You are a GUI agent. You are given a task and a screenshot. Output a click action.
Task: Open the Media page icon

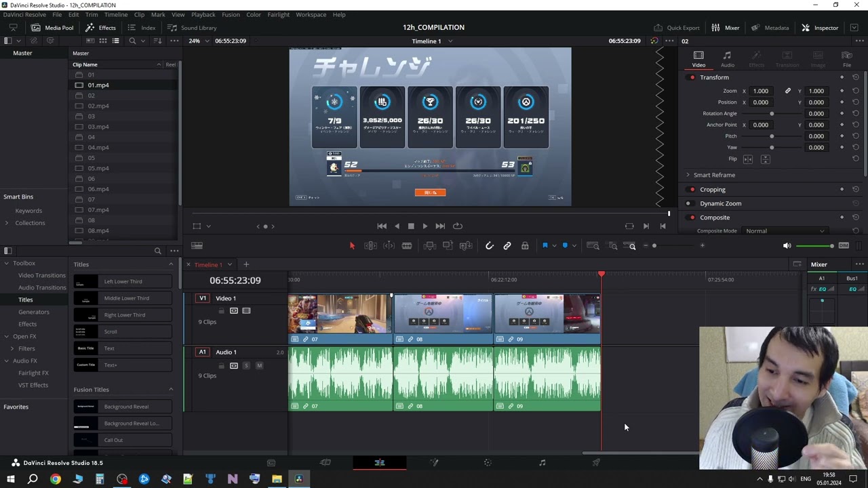point(271,463)
